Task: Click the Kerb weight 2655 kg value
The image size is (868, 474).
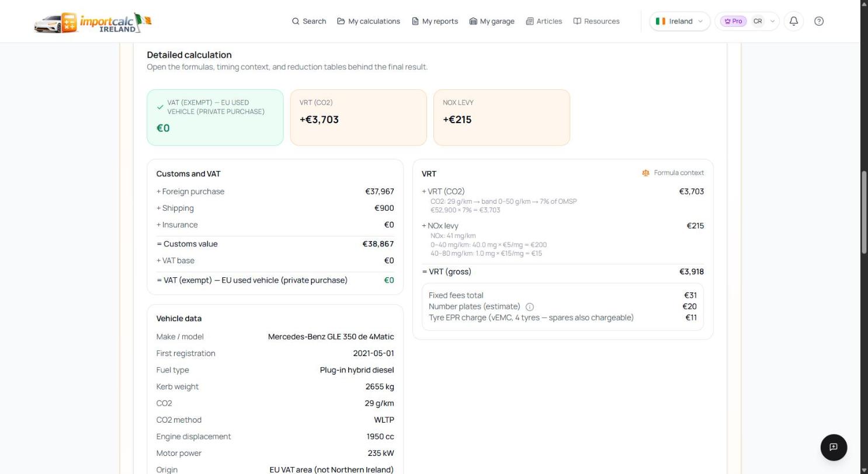Action: coord(380,387)
